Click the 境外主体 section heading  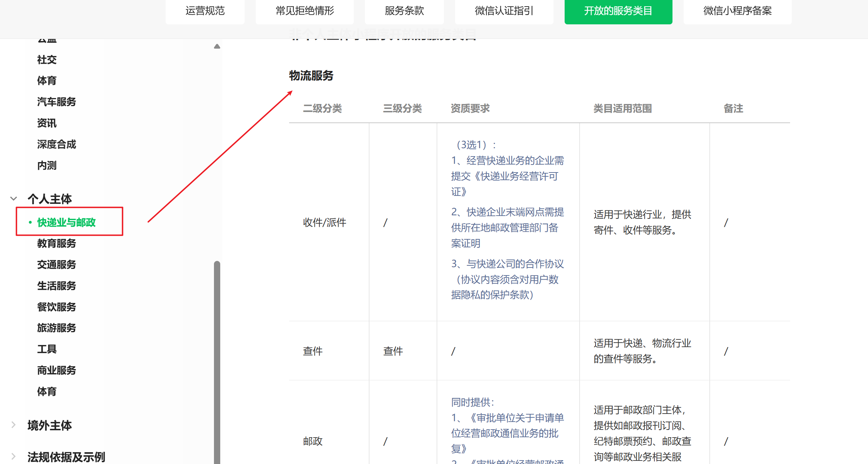pyautogui.click(x=49, y=425)
